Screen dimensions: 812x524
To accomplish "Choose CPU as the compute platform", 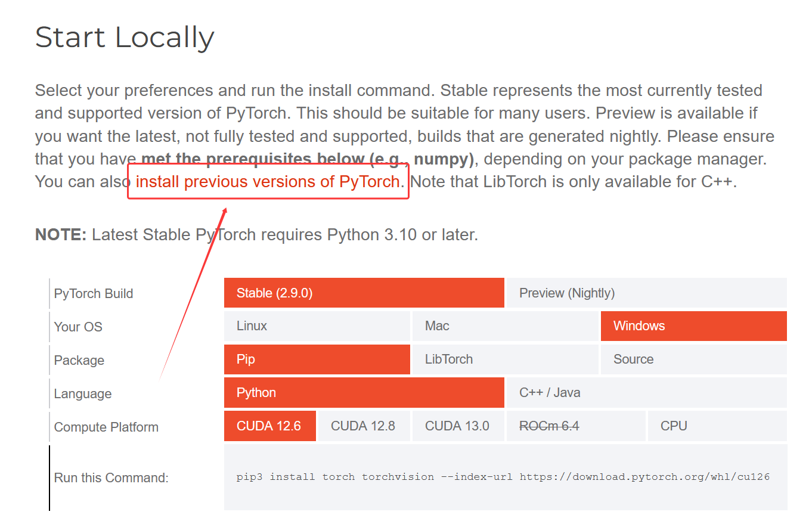I will pos(717,426).
